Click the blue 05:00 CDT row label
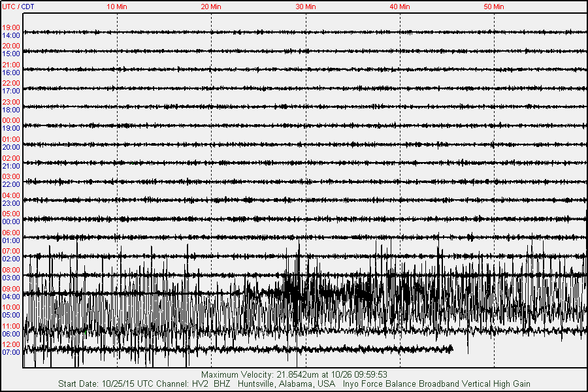The image size is (588, 392). (x=11, y=315)
